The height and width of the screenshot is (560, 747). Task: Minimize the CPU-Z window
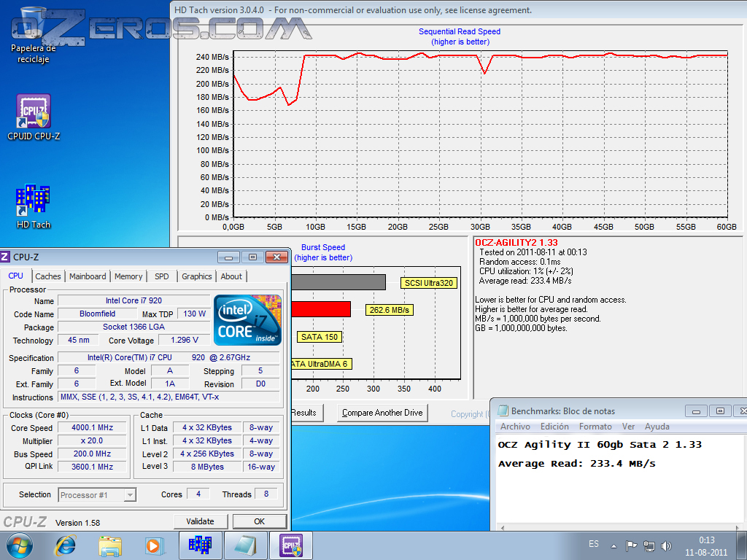tap(228, 257)
